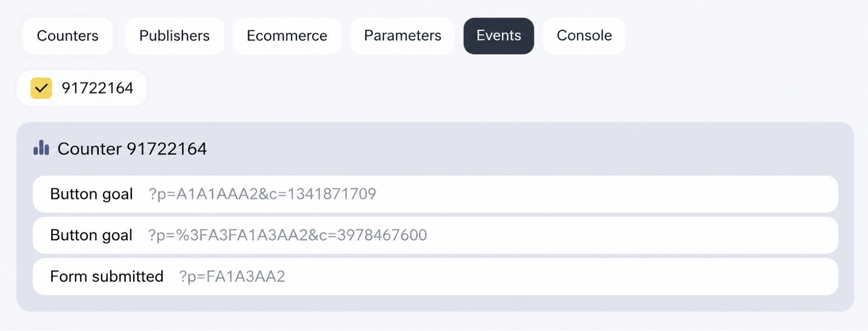The width and height of the screenshot is (868, 331).
Task: Click the ?p=%3FA3FA1A3AA2&c=3978467600 parameter text
Action: (287, 235)
